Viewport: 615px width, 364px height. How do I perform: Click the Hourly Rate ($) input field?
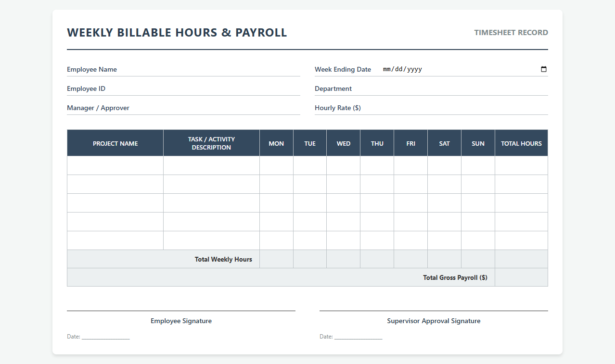click(456, 108)
